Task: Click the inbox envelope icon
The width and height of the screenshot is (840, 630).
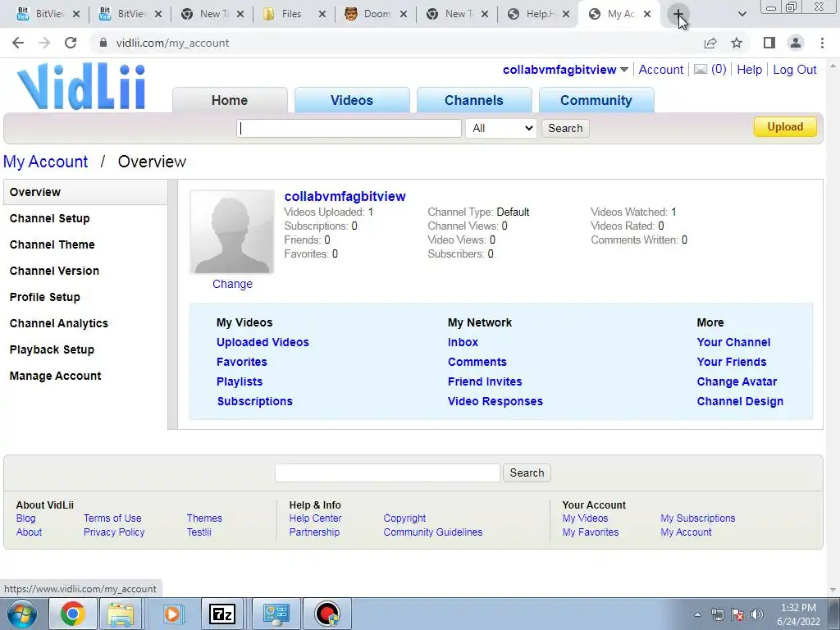Action: click(701, 70)
